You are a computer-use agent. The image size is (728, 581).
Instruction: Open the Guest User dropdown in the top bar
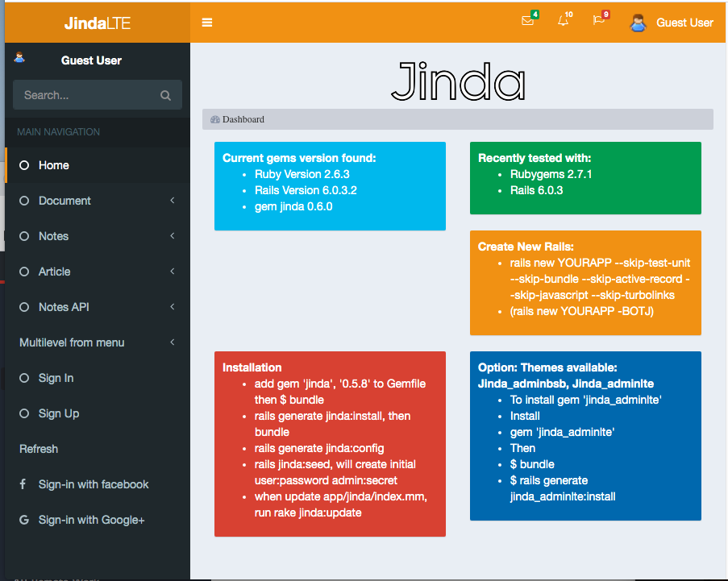[x=672, y=23]
